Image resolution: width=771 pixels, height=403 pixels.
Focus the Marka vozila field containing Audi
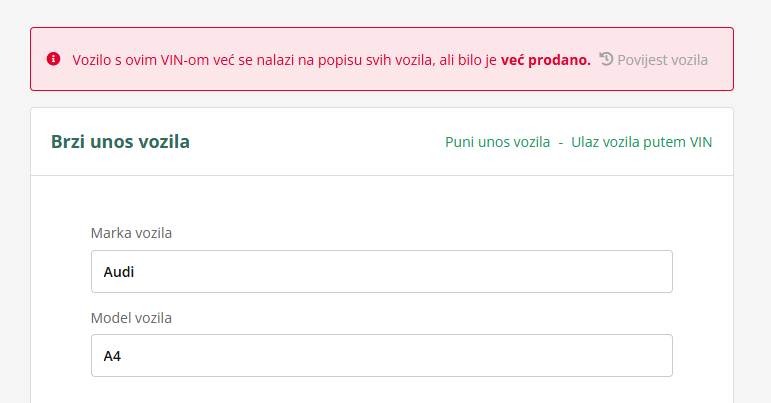click(381, 272)
